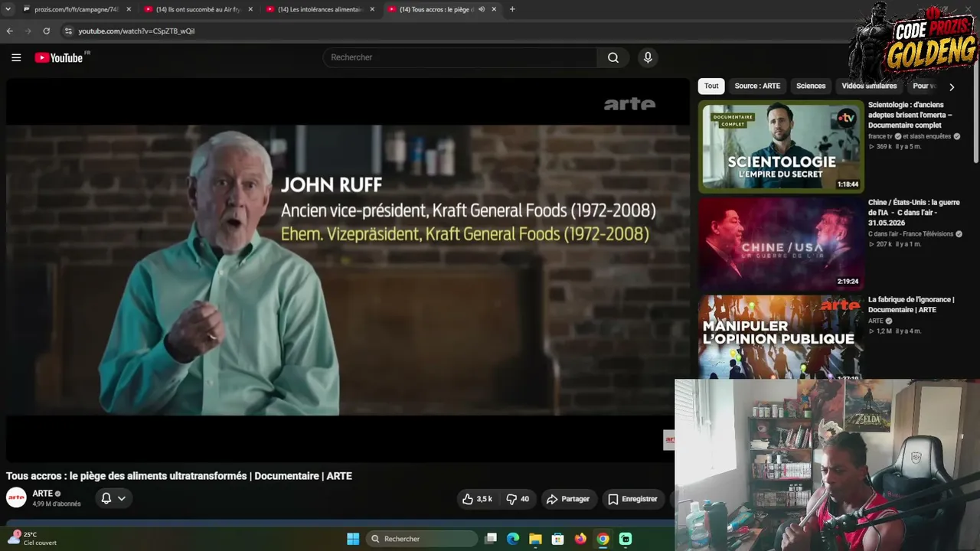
Task: Click the browser address bar URL
Action: pyautogui.click(x=136, y=31)
